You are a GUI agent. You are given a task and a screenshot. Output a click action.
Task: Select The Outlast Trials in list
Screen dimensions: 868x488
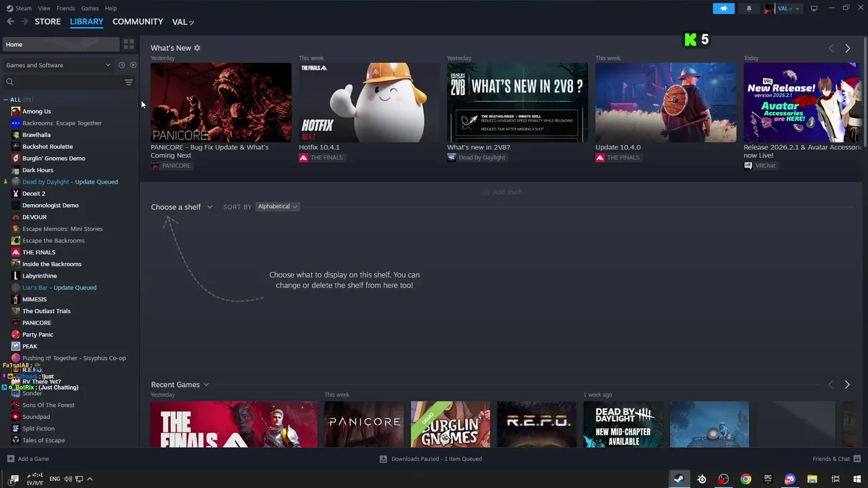tap(46, 311)
